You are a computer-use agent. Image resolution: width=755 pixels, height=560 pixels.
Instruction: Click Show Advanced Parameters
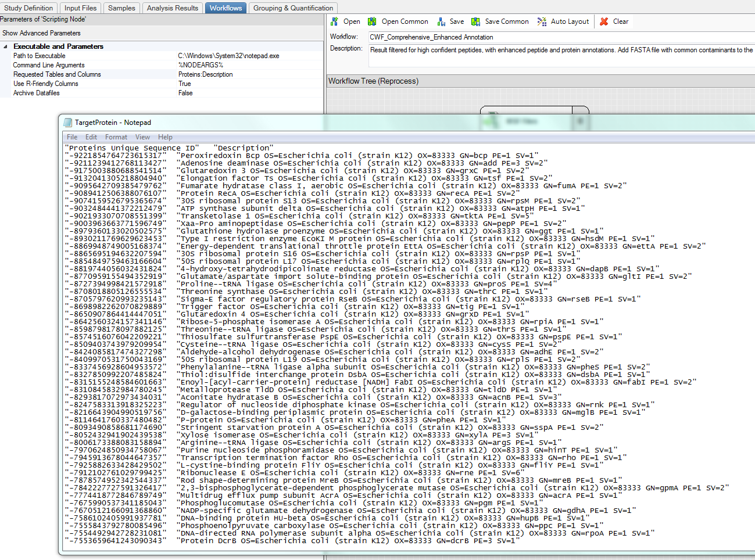pyautogui.click(x=41, y=33)
